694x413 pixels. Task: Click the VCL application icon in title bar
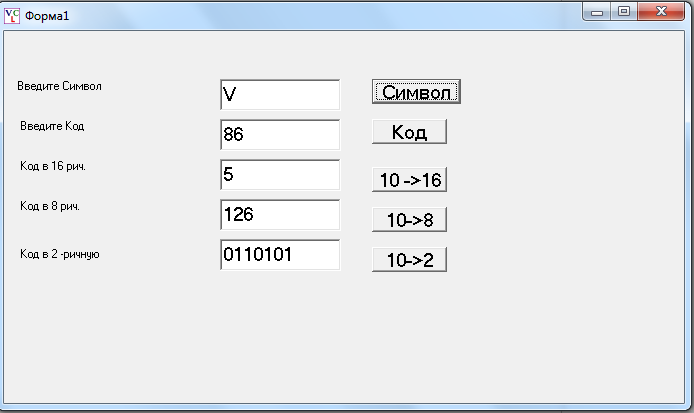12,16
